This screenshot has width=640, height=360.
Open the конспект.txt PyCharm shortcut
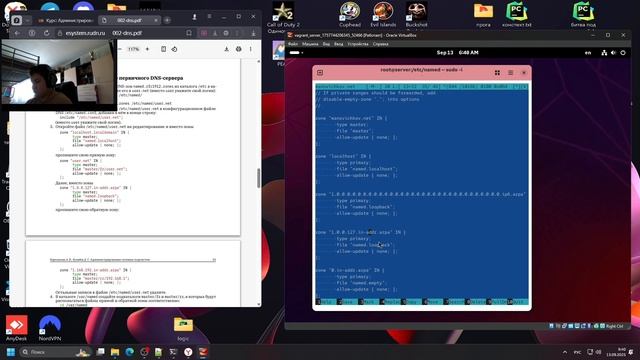[517, 15]
